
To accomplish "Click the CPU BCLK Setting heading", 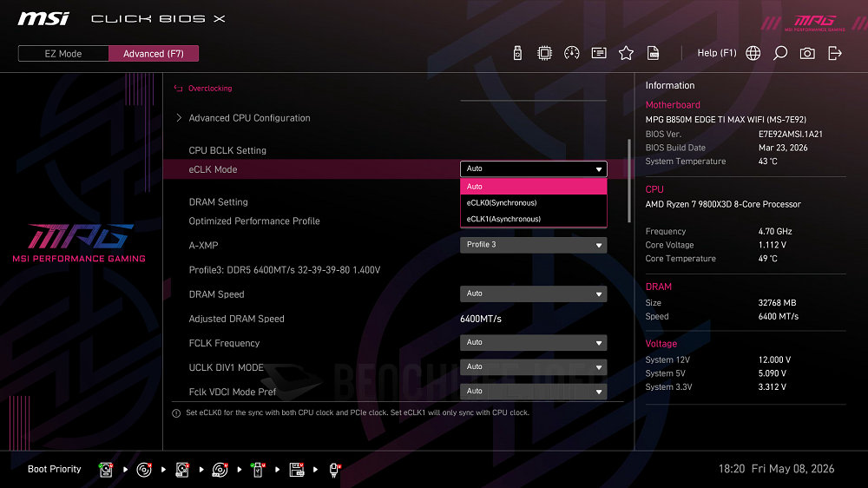I will (x=227, y=151).
